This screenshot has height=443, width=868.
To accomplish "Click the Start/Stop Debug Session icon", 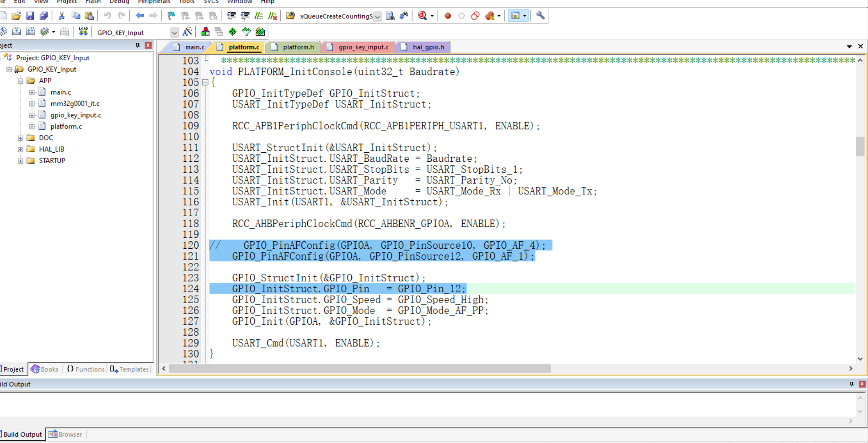I will [x=422, y=16].
